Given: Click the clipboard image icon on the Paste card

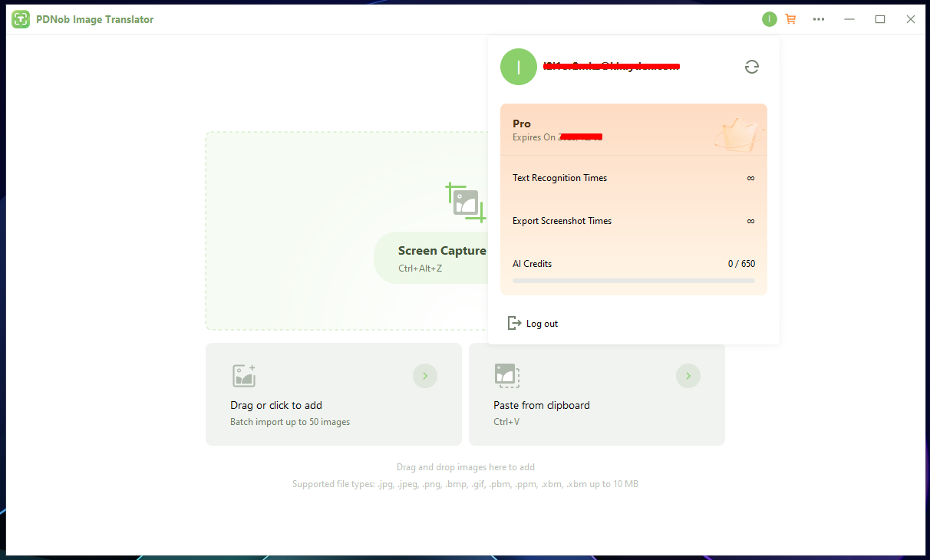Looking at the screenshot, I should (507, 376).
